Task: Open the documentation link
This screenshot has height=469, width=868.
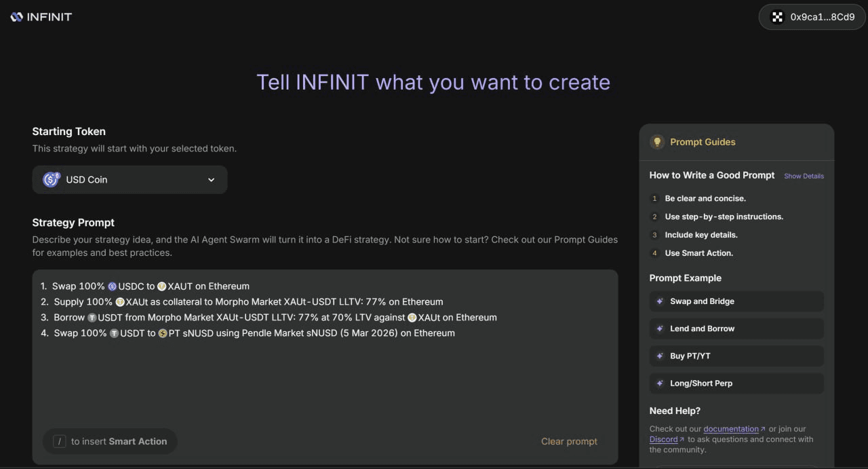Action: coord(731,429)
